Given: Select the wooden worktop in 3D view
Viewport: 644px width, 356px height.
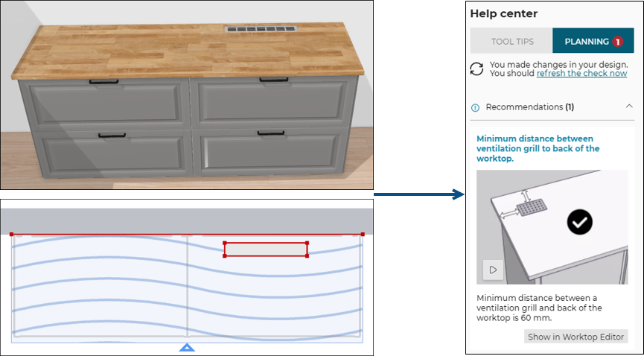Looking at the screenshot, I should point(149,52).
